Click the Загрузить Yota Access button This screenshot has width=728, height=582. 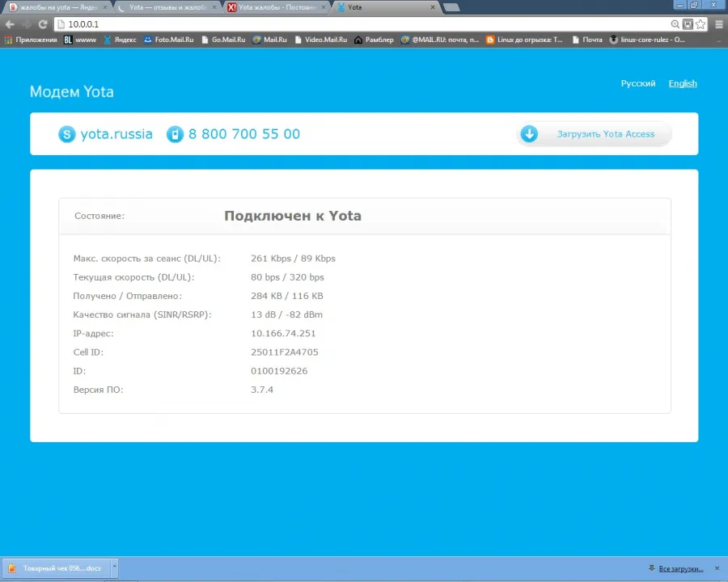[594, 134]
